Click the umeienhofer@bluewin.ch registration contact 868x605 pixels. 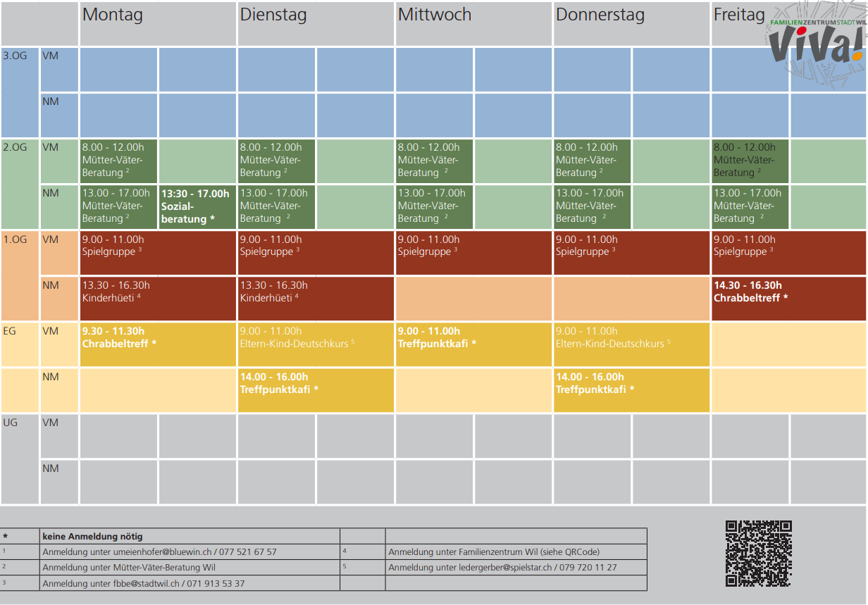coord(159,552)
